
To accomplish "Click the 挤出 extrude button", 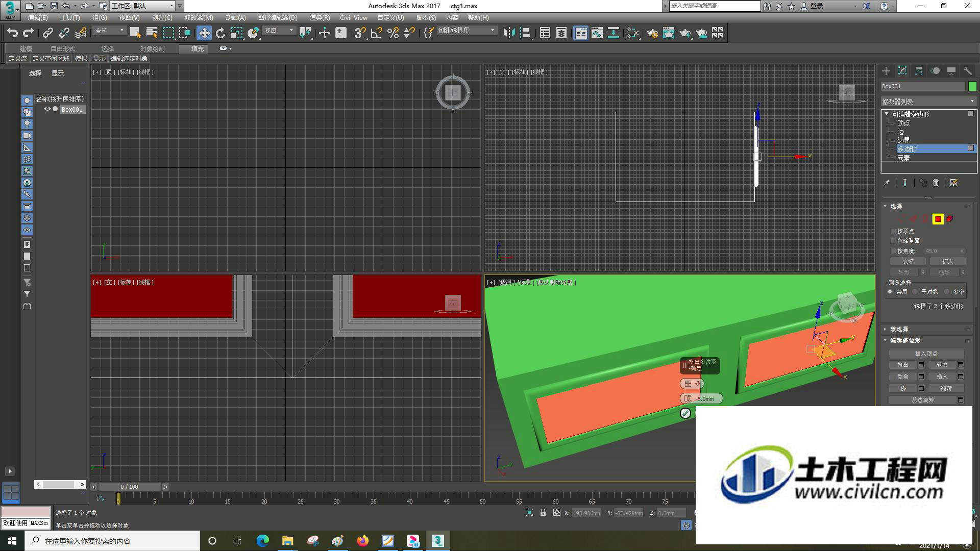I will tap(902, 365).
